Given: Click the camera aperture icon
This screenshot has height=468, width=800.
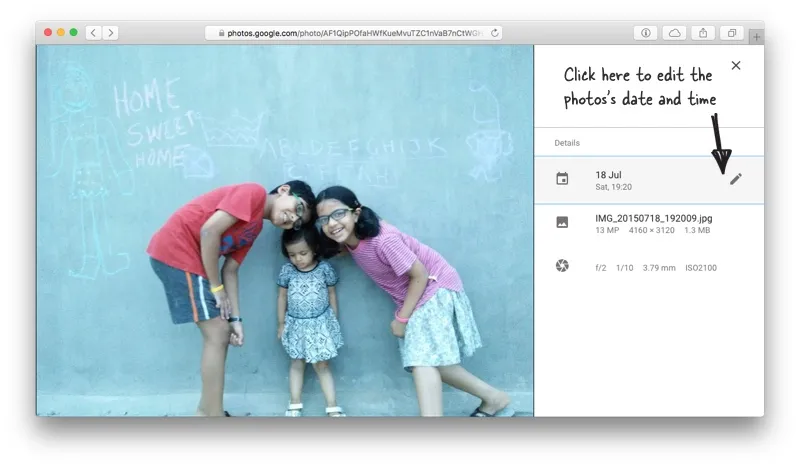Looking at the screenshot, I should click(x=562, y=266).
